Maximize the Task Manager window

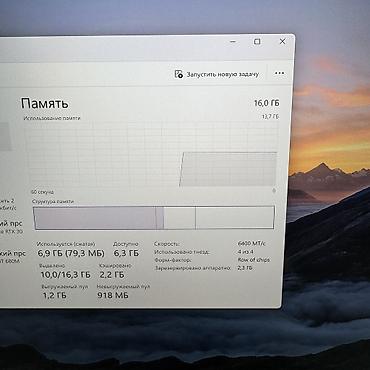257,41
